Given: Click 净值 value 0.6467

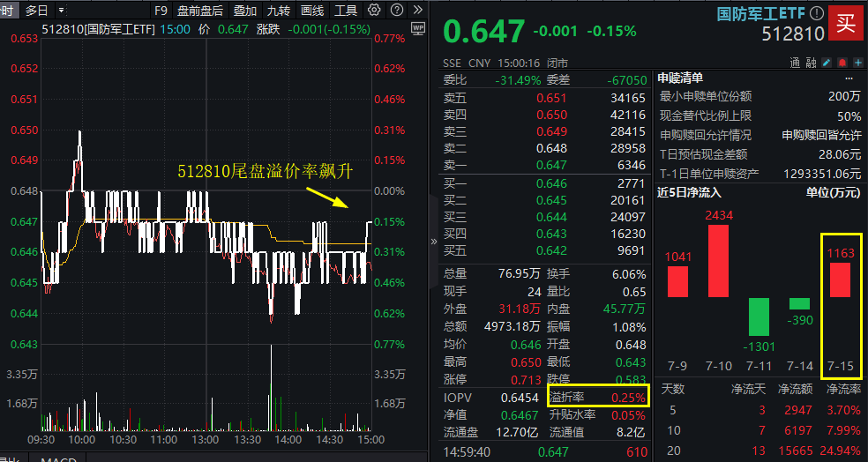Looking at the screenshot, I should tap(520, 415).
